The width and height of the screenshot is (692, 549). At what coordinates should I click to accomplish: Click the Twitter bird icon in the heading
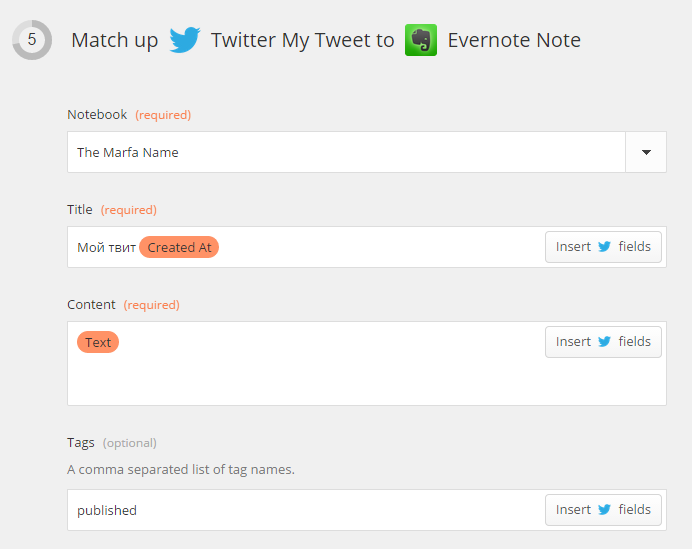[x=185, y=40]
